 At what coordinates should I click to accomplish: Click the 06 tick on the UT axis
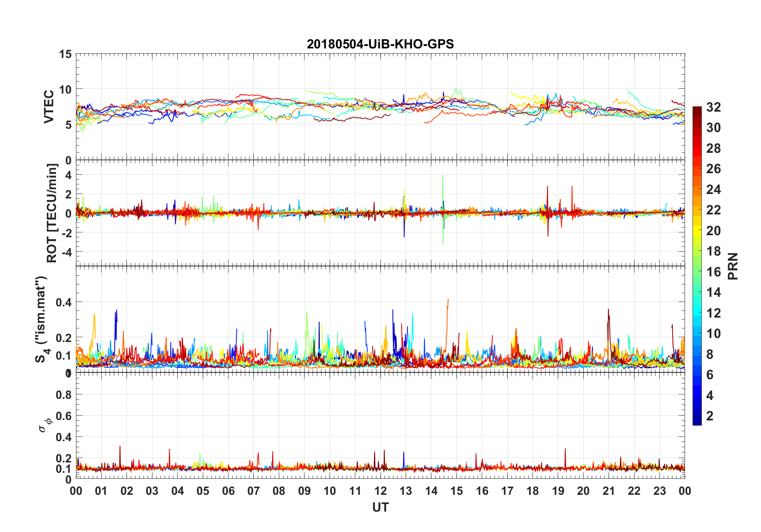click(x=228, y=491)
